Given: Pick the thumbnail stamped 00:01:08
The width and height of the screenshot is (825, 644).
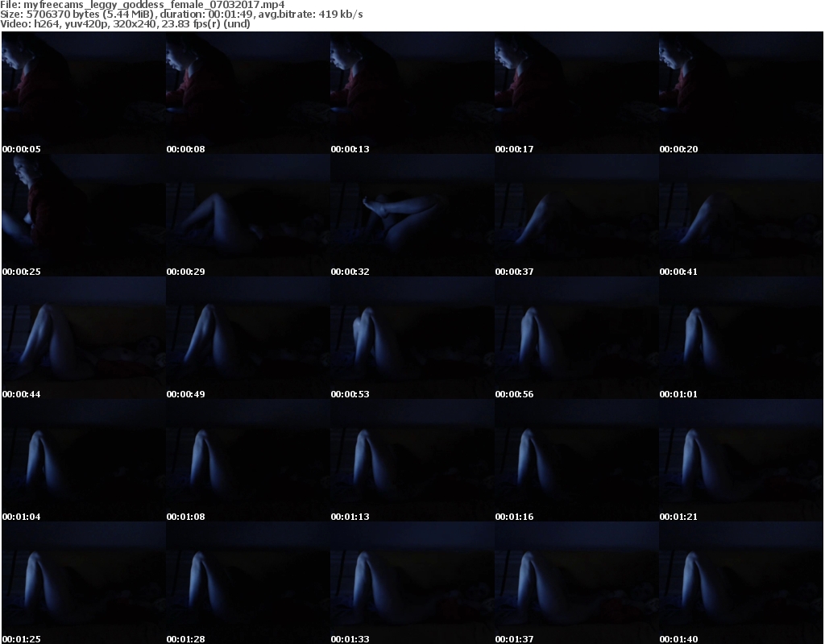Looking at the screenshot, I should [248, 460].
